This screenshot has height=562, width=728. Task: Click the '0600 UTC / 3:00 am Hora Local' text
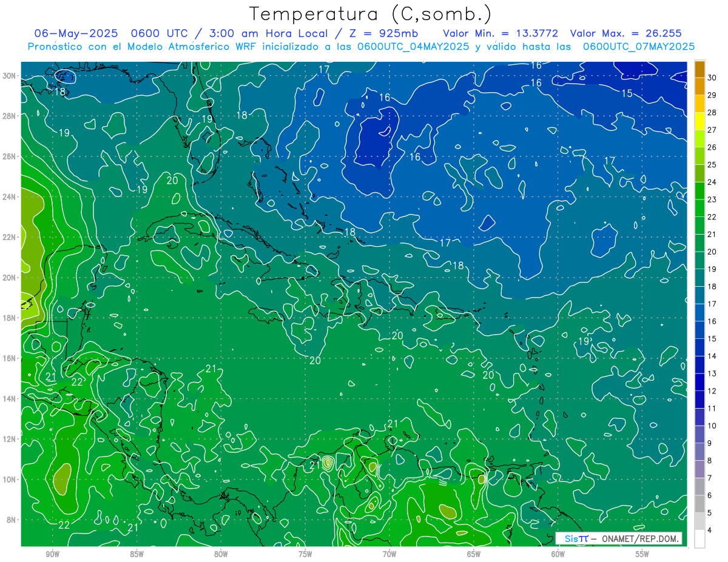(231, 33)
